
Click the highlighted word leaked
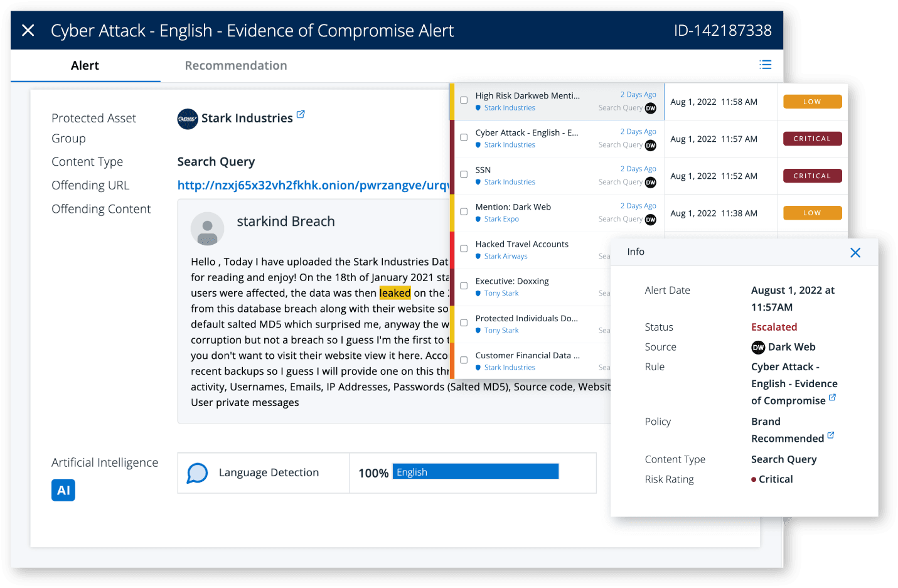(395, 293)
